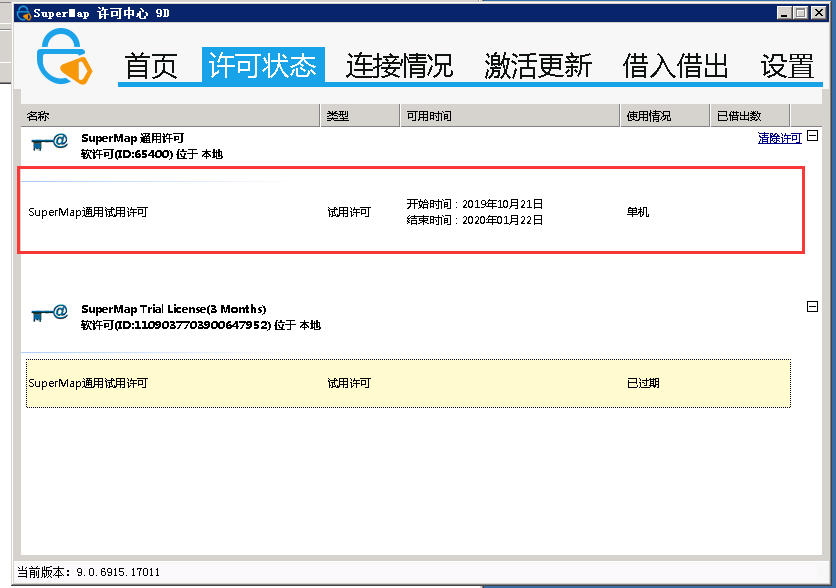Click the 结束时间：2020年01月22日 text
The height and width of the screenshot is (588, 836).
(x=475, y=220)
